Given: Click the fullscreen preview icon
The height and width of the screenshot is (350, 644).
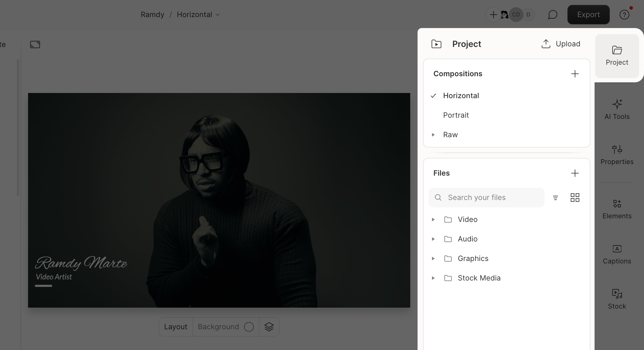Looking at the screenshot, I should click(x=35, y=45).
